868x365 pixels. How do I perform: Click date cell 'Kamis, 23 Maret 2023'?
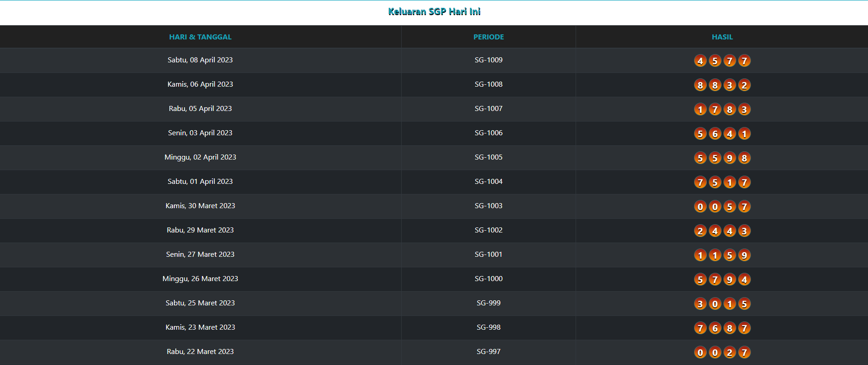coord(200,327)
